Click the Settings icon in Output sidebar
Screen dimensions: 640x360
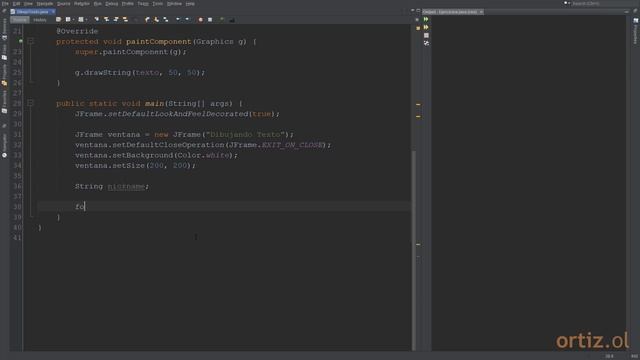pyautogui.click(x=426, y=43)
